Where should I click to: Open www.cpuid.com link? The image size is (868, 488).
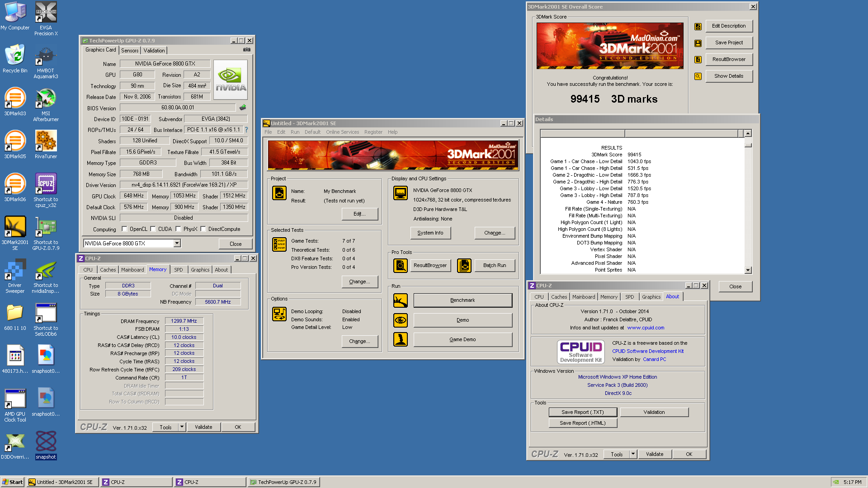coord(646,328)
